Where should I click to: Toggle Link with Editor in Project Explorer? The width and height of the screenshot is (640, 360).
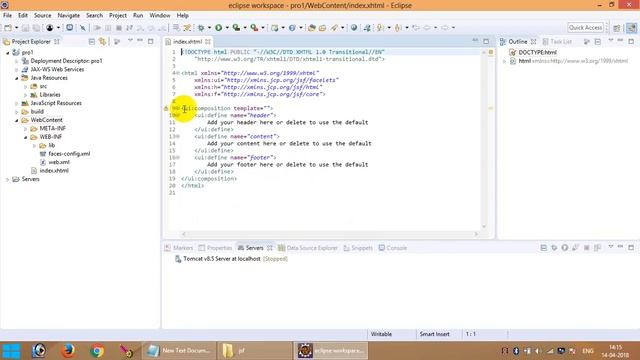click(102, 42)
